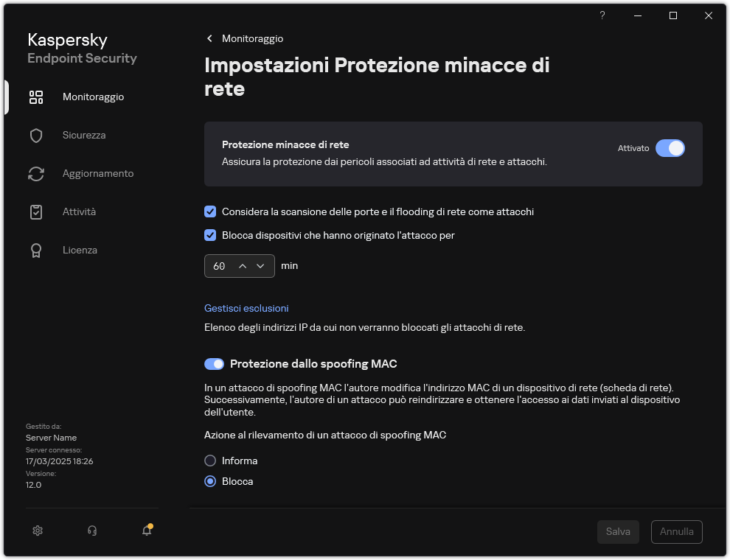Increase minutes with the up arrow
The width and height of the screenshot is (730, 560).
[x=243, y=265]
